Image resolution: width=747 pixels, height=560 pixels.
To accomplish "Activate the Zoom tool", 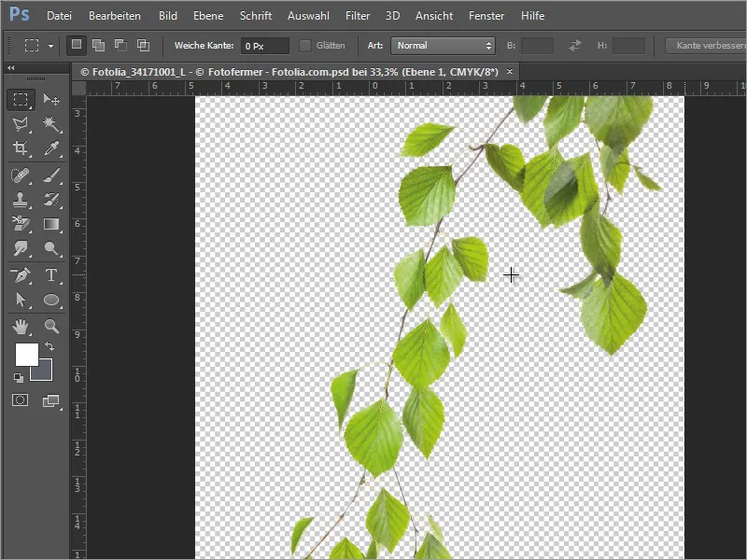I will [x=51, y=326].
